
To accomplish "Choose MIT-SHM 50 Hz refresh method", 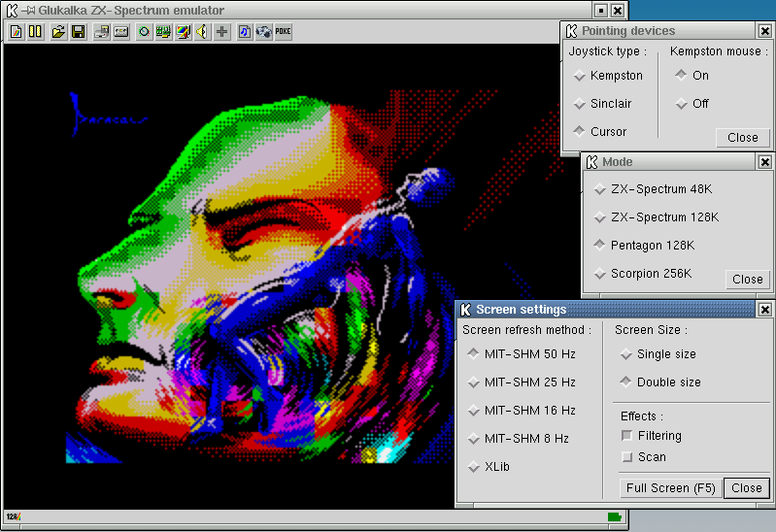I will tap(522, 354).
